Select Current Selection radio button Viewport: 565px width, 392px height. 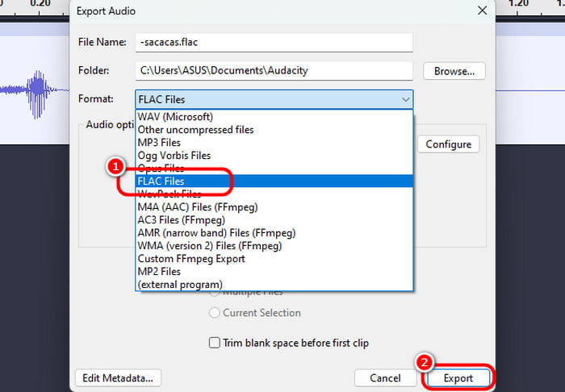[215, 312]
